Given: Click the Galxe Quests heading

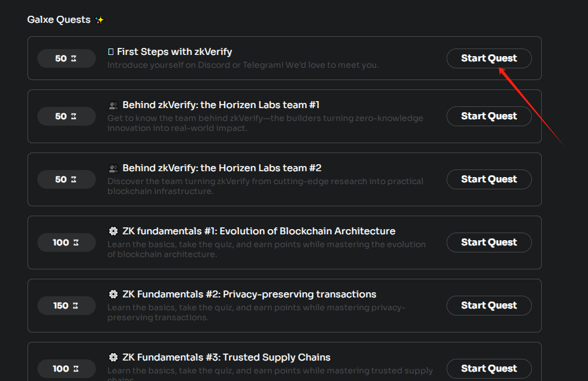Looking at the screenshot, I should point(59,19).
